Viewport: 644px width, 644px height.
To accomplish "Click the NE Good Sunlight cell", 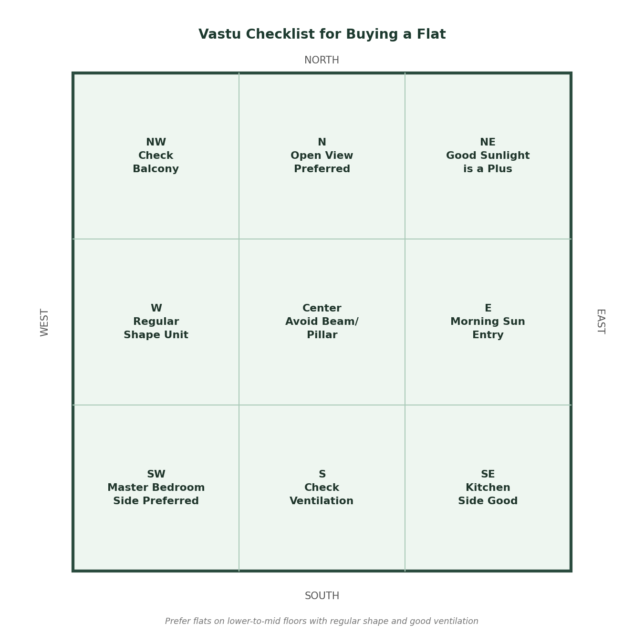I will click(x=488, y=156).
